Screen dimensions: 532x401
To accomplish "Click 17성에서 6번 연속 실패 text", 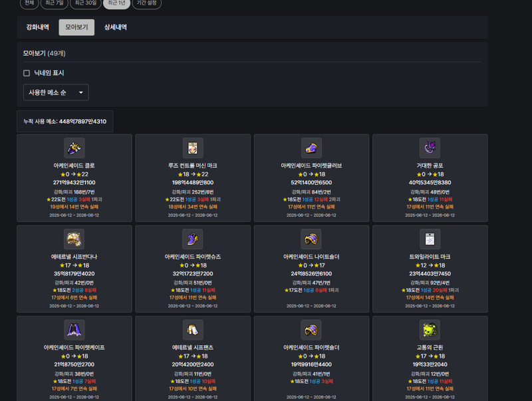I will pos(74,298).
